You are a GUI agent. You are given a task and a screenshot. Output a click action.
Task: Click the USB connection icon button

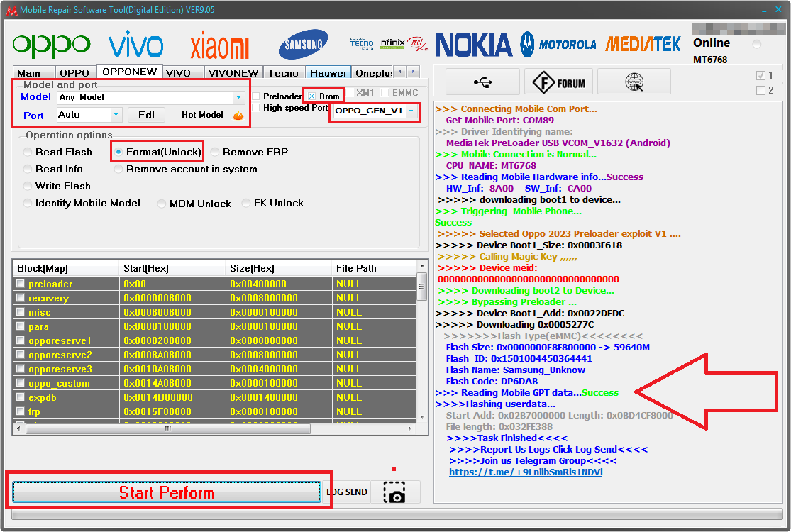483,82
